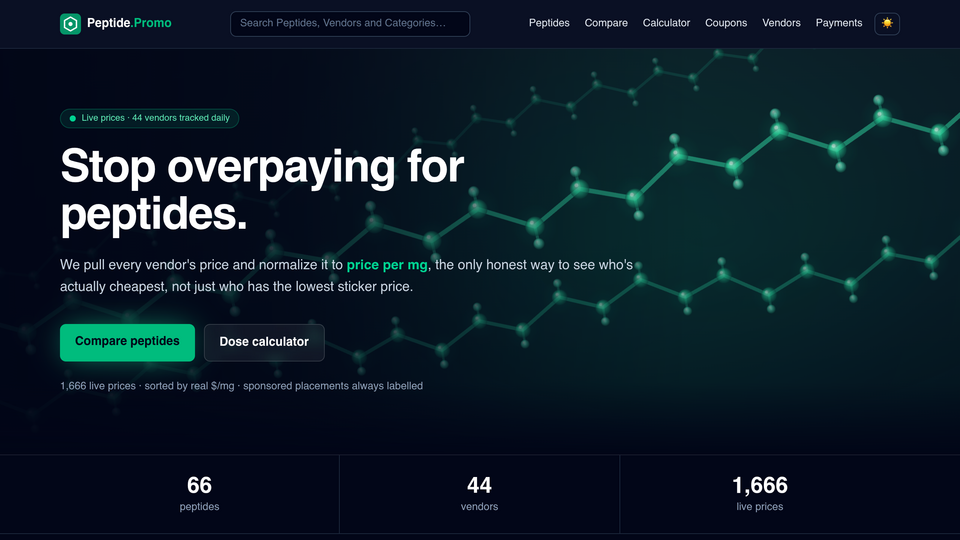This screenshot has height=540, width=960.
Task: Toggle light mode with the sun icon
Action: [887, 23]
